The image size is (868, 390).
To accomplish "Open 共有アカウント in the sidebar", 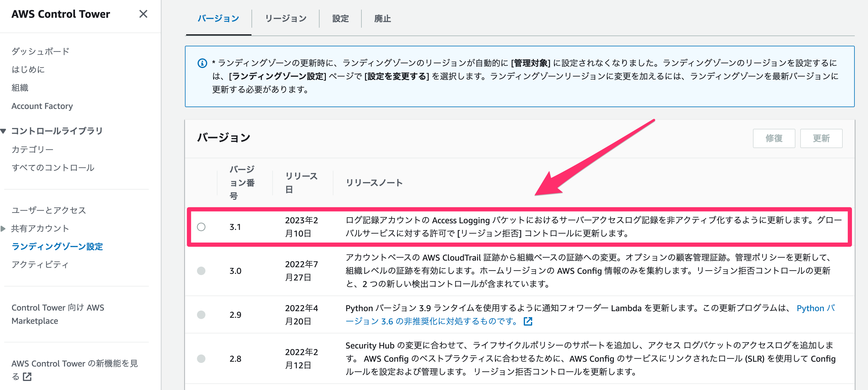I will coord(40,228).
